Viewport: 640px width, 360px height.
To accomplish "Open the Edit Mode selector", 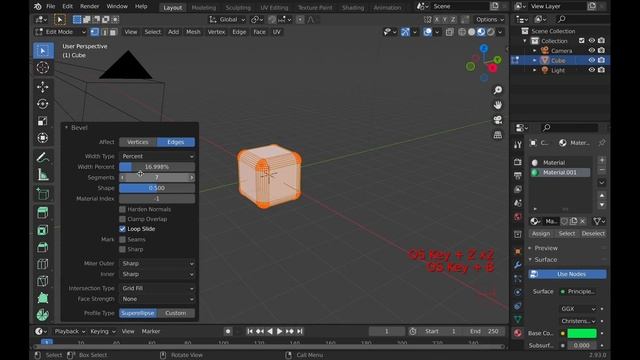I will pos(60,32).
